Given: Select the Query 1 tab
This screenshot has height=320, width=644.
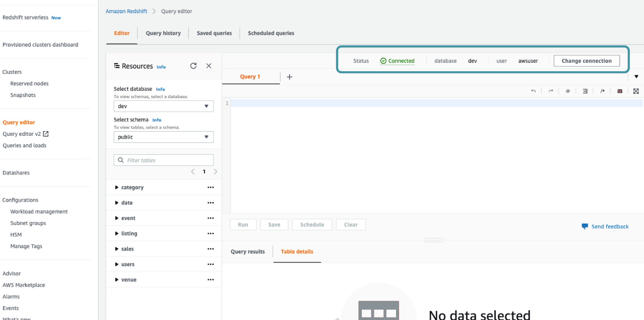Looking at the screenshot, I should pyautogui.click(x=250, y=76).
